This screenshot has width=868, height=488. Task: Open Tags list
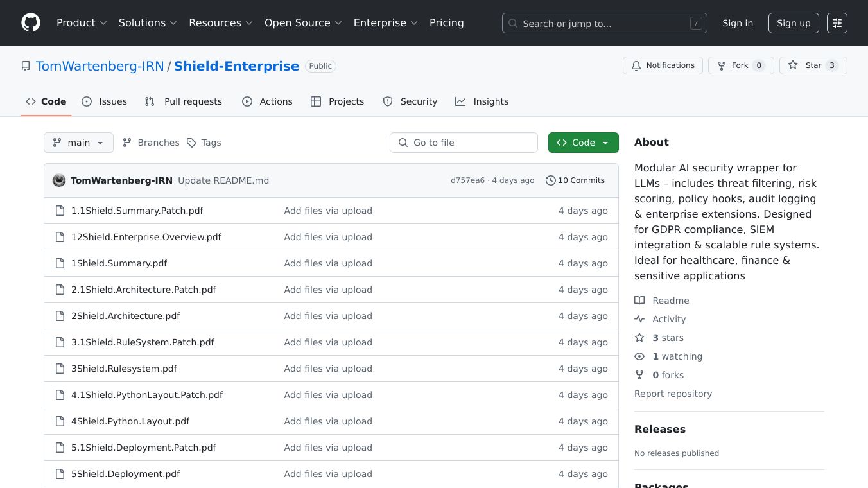(204, 143)
